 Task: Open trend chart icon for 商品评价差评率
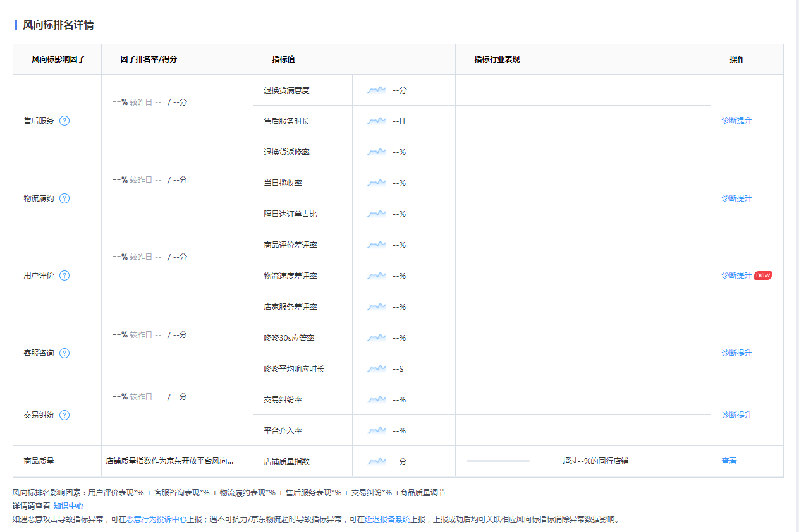(x=377, y=245)
